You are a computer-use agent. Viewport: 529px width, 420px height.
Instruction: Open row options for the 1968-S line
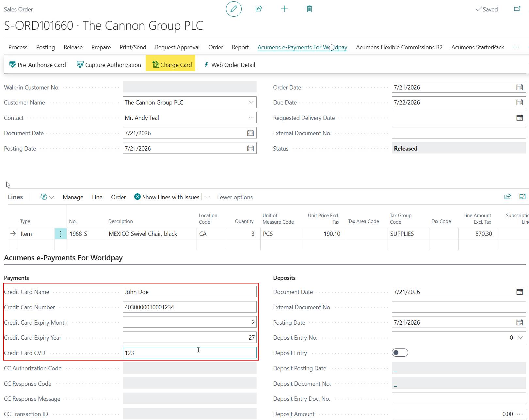point(61,234)
